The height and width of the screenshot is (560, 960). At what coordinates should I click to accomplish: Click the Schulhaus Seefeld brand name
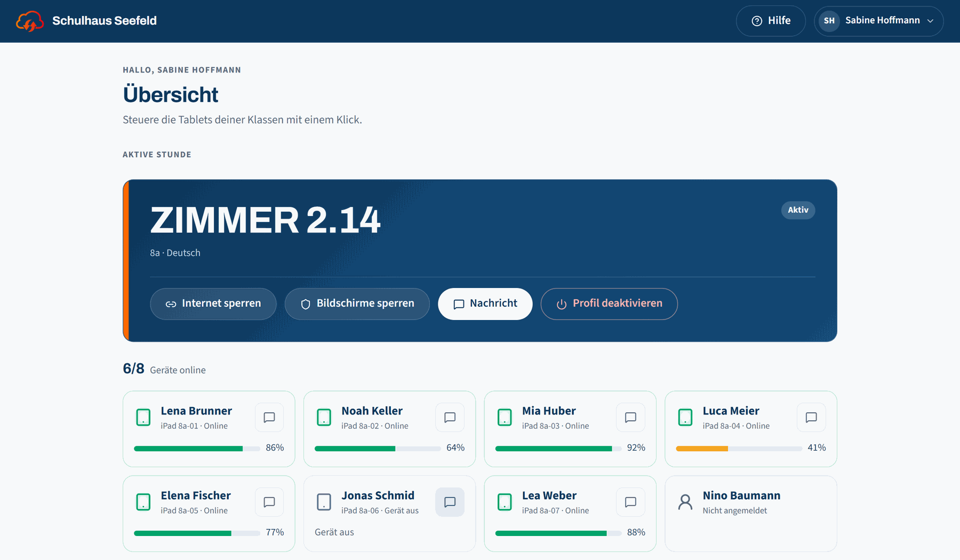click(x=105, y=21)
